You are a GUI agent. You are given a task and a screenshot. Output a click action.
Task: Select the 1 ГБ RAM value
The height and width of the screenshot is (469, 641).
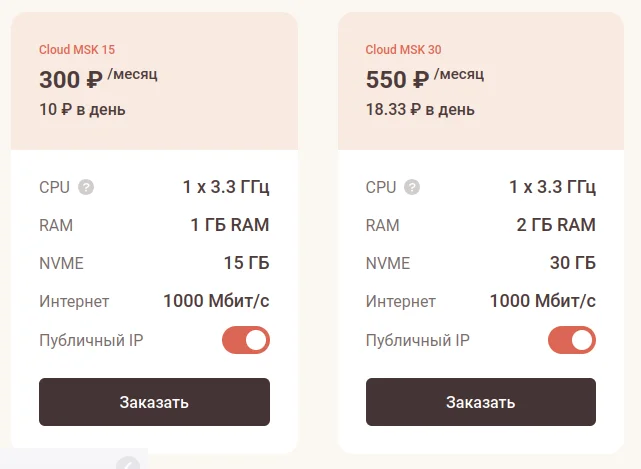[230, 225]
